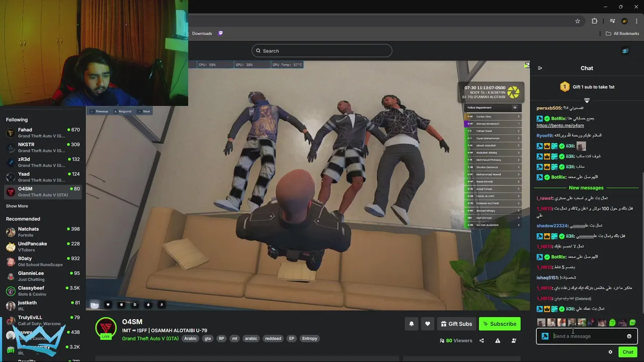This screenshot has width=644, height=362.
Task: Open the user account avatar at top right
Action: coord(625,51)
